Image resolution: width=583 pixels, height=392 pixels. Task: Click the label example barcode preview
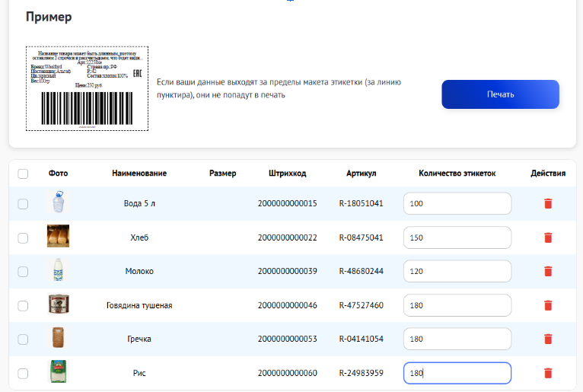pyautogui.click(x=87, y=88)
